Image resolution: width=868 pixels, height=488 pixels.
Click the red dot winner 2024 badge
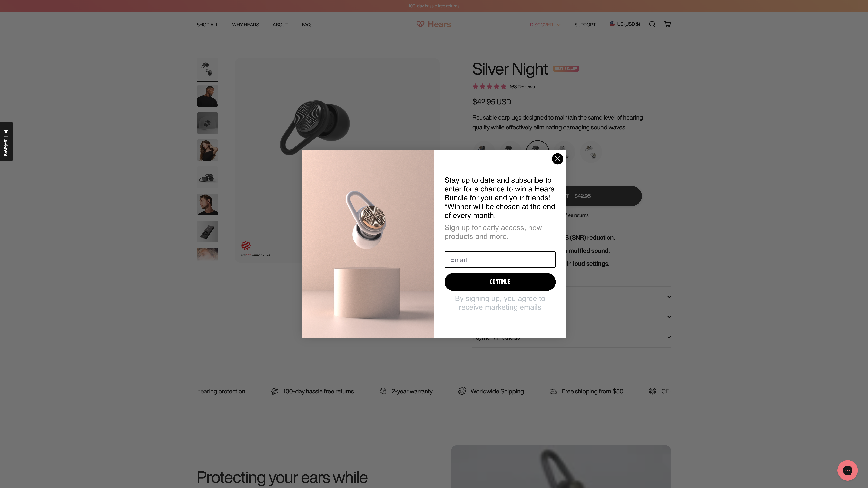[255, 249]
